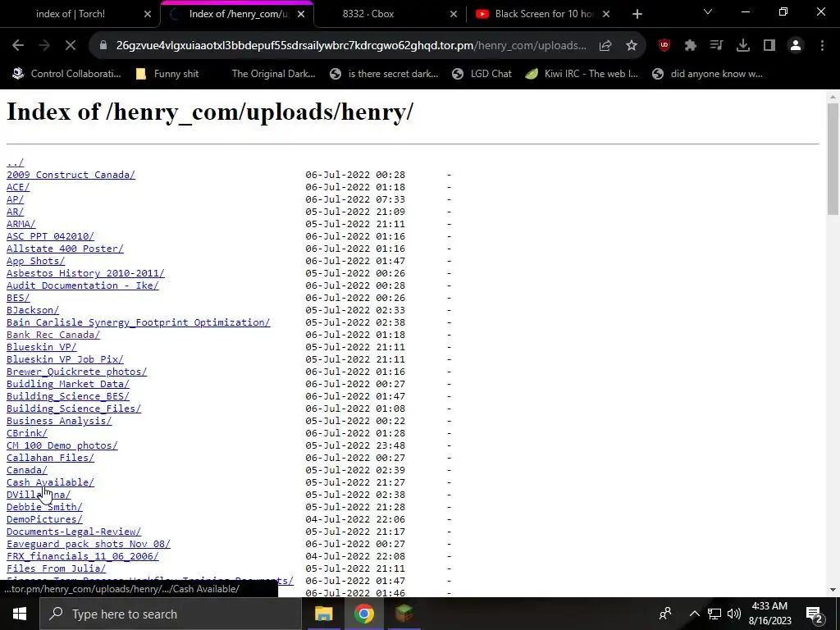
Task: Open the 'Funny shit' bookmarks folder
Action: pyautogui.click(x=167, y=74)
